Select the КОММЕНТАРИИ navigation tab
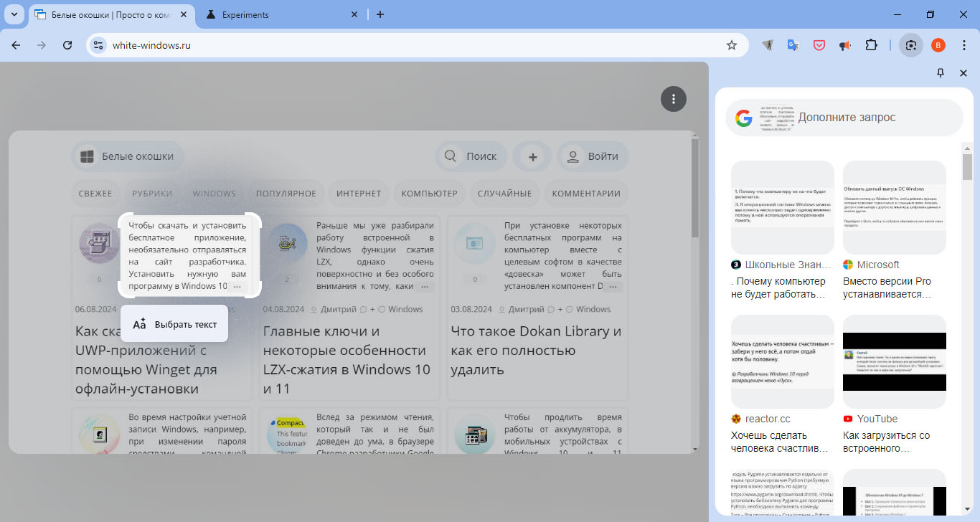980x522 pixels. point(586,194)
